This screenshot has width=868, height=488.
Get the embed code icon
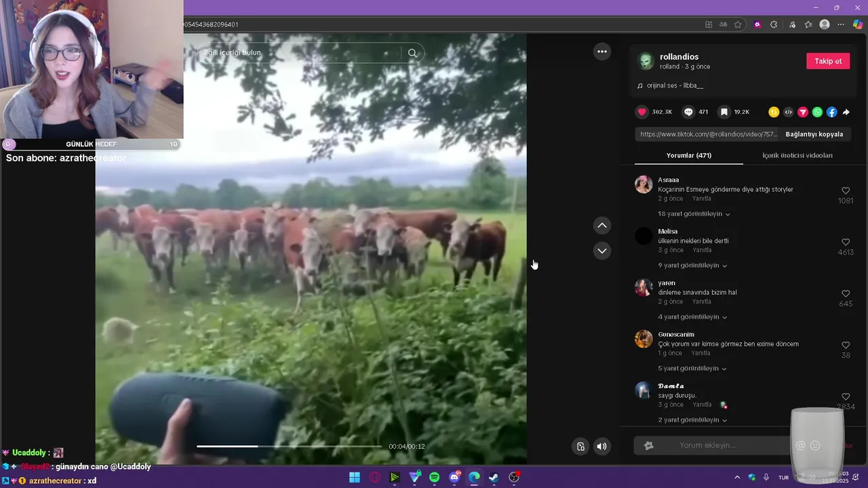788,112
